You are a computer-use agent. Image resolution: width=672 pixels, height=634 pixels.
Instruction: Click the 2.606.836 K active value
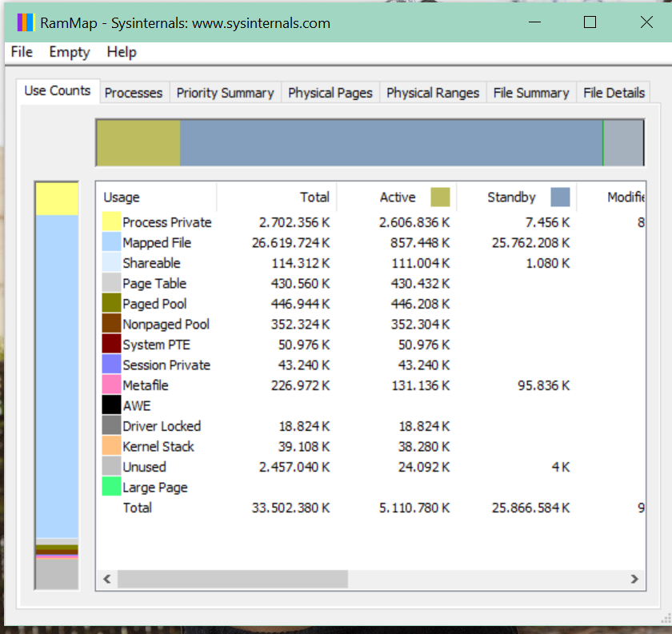[x=414, y=222]
